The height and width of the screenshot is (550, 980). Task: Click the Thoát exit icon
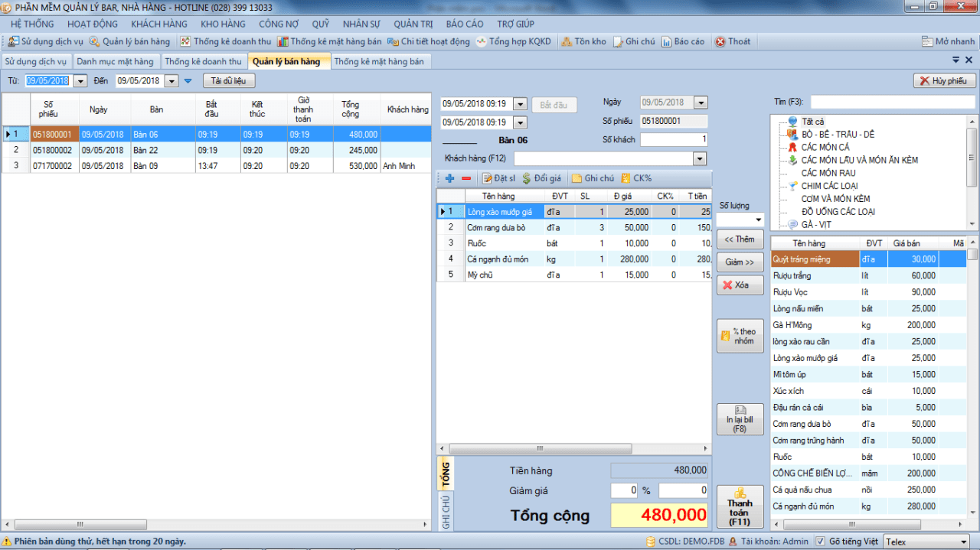click(720, 41)
